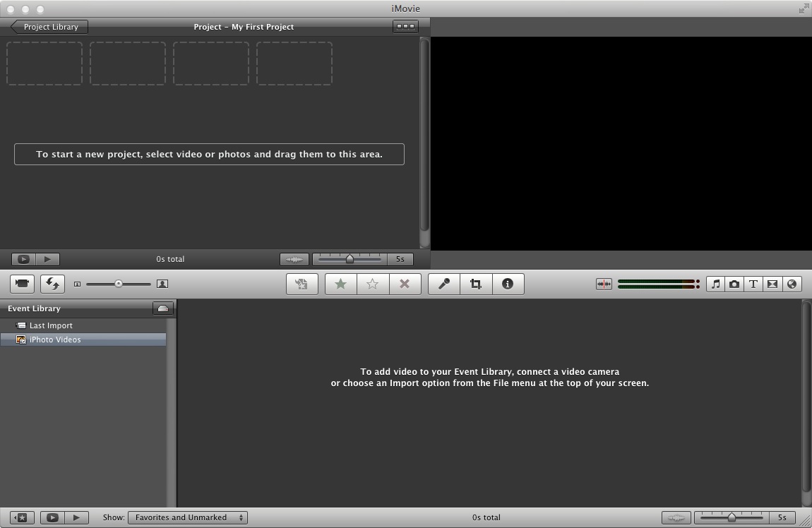Open the Photo browser camera icon
This screenshot has height=528, width=812.
click(734, 284)
